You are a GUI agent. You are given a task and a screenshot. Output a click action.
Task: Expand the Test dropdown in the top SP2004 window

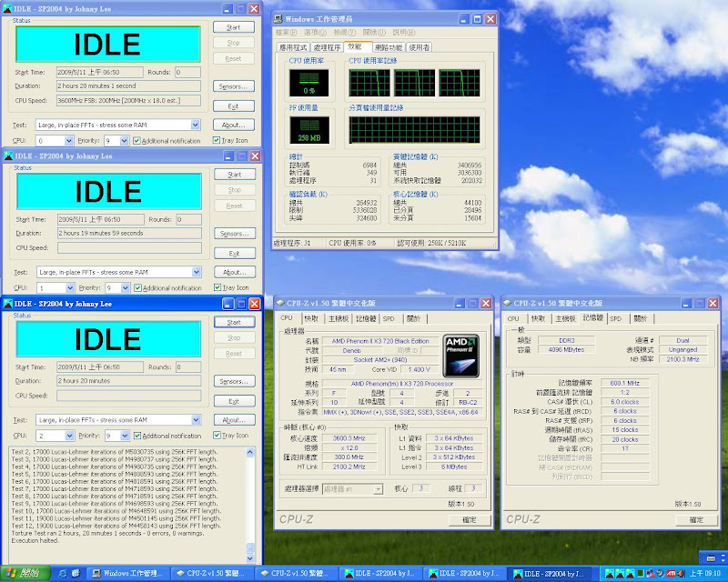[x=196, y=125]
